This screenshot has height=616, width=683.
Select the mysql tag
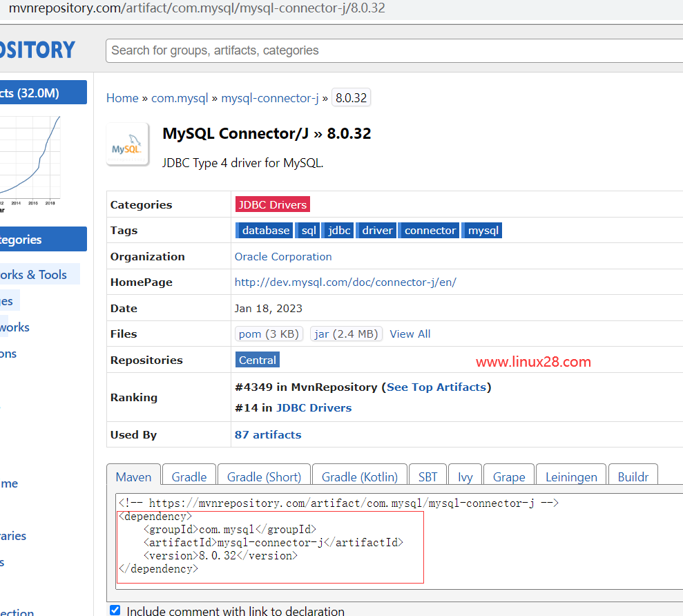point(483,231)
